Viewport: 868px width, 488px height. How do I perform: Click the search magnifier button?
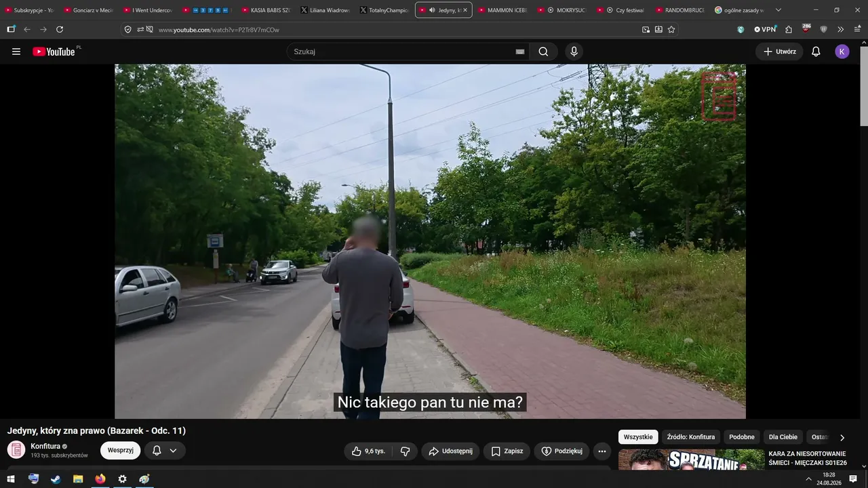pos(543,52)
